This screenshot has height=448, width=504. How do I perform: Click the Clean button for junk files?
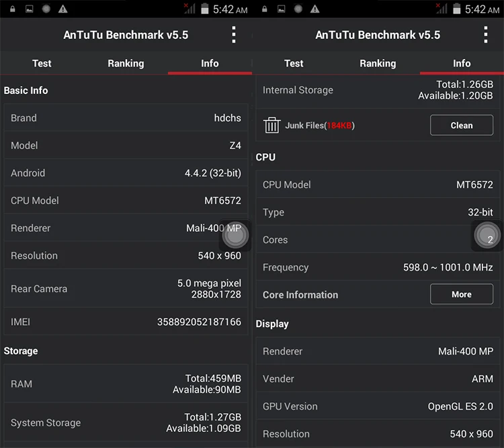pyautogui.click(x=462, y=125)
